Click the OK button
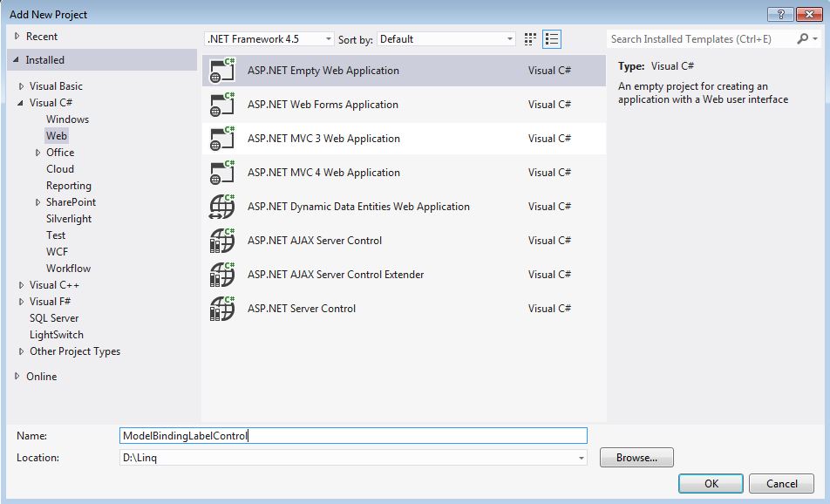Screen dimensions: 830x504 (x=711, y=483)
